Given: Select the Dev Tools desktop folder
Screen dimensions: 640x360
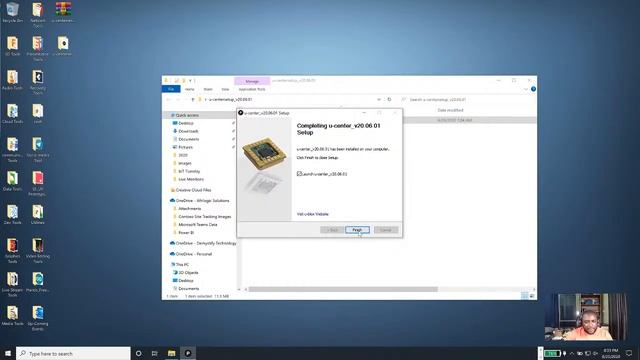Looking at the screenshot, I should click(13, 215).
